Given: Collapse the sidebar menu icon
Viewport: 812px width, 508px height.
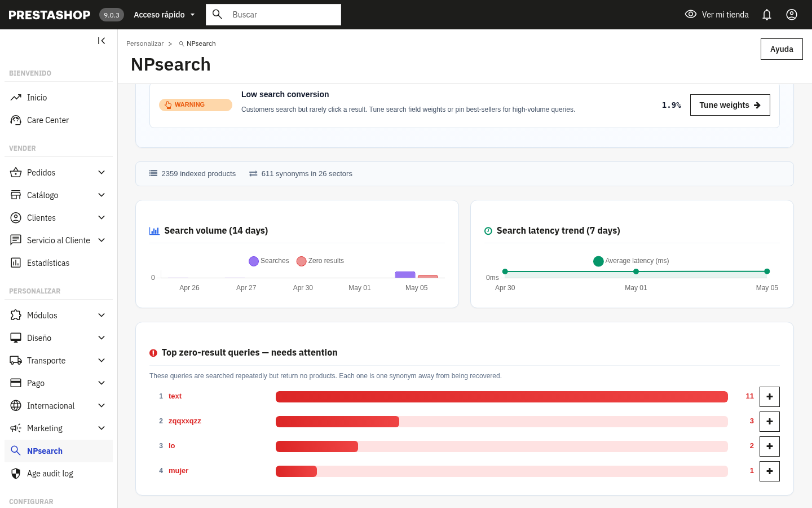Looking at the screenshot, I should pyautogui.click(x=101, y=41).
